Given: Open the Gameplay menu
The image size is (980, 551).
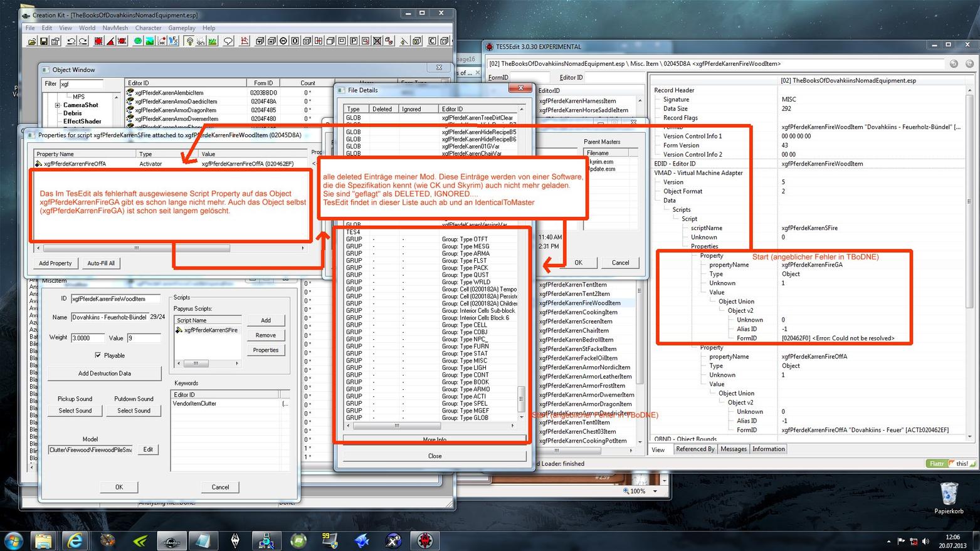Looking at the screenshot, I should pos(181,28).
